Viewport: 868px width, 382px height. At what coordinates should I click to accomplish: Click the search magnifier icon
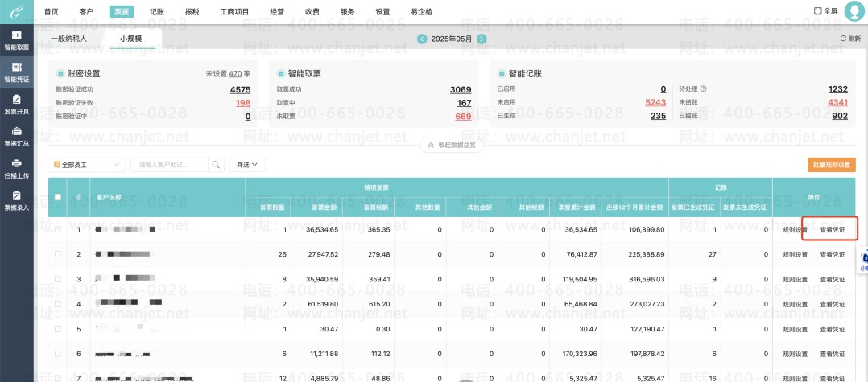click(x=216, y=165)
